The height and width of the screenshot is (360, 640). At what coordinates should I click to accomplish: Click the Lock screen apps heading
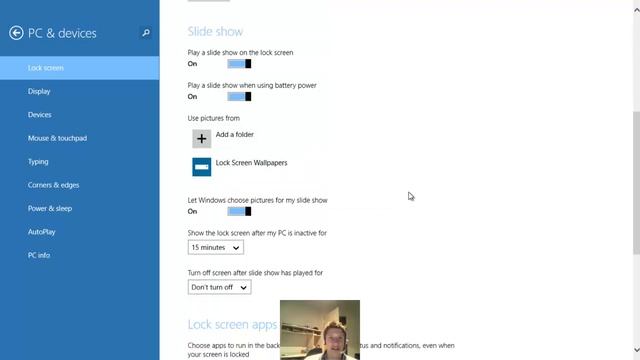(x=232, y=324)
